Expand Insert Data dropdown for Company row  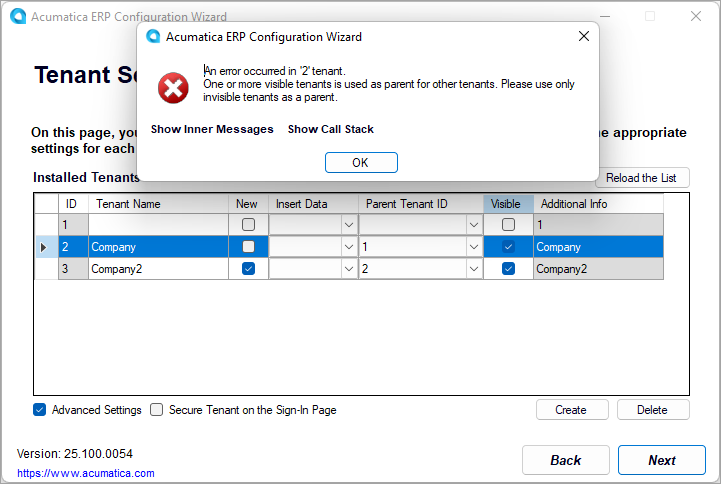[x=349, y=247]
